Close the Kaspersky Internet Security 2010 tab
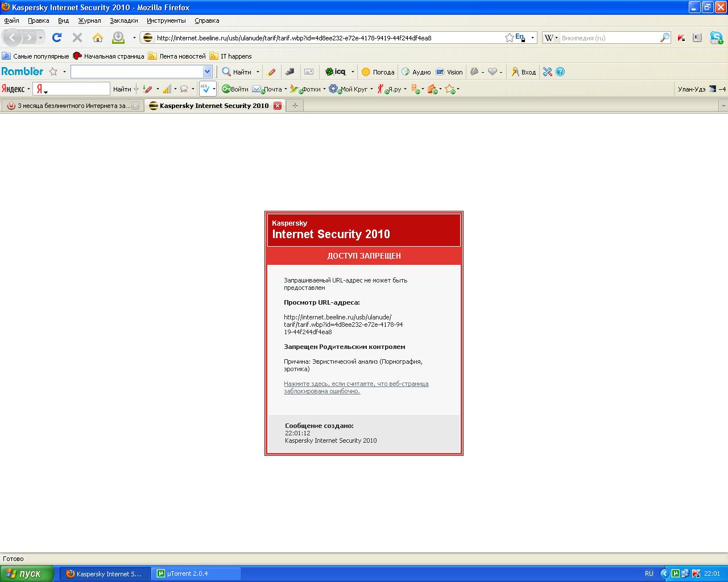 (x=277, y=106)
